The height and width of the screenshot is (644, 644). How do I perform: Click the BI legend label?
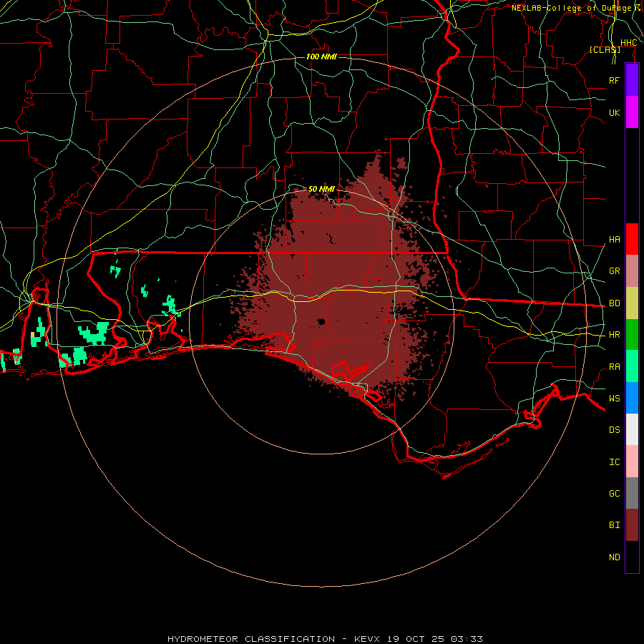614,525
